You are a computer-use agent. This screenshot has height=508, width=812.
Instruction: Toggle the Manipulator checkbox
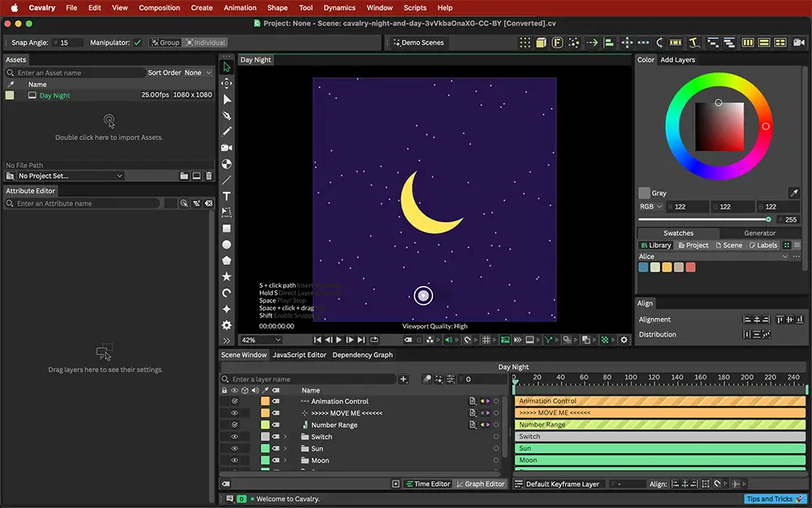(137, 42)
